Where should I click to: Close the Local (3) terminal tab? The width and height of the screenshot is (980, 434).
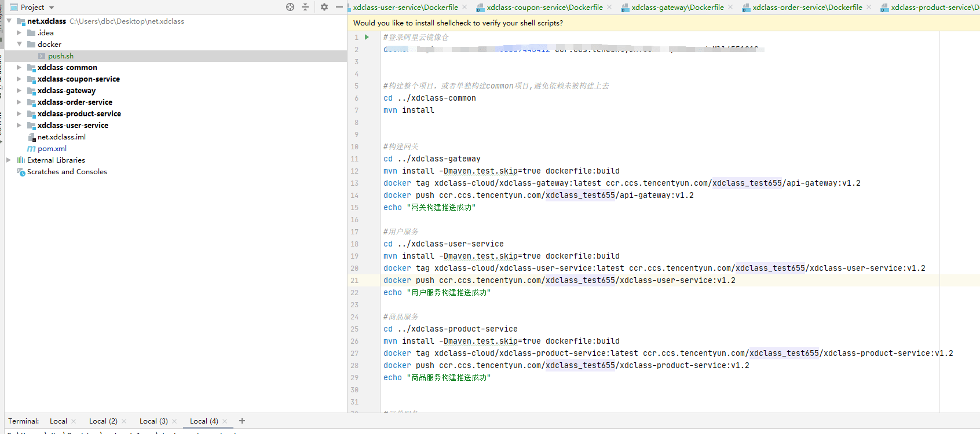174,421
